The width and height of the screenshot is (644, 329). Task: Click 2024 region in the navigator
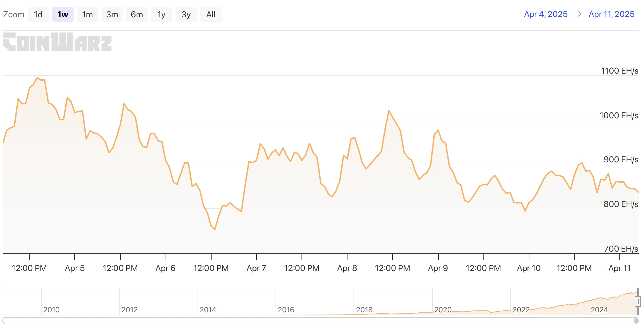[599, 309]
